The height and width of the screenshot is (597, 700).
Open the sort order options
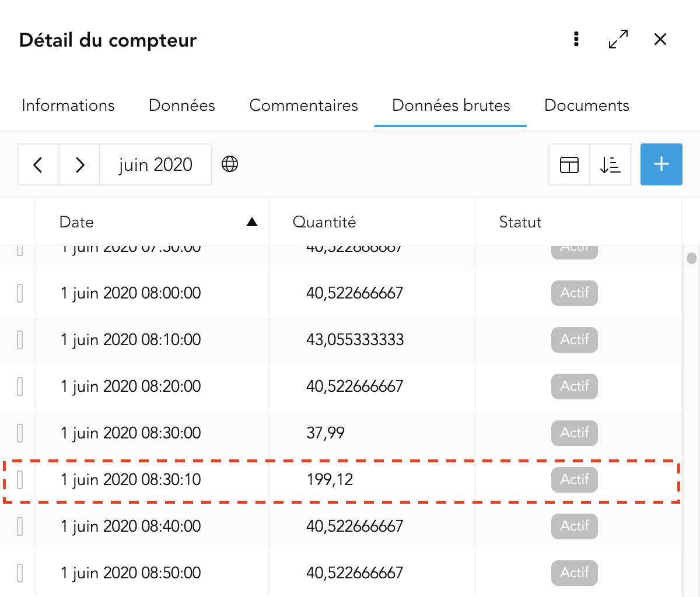[x=610, y=164]
